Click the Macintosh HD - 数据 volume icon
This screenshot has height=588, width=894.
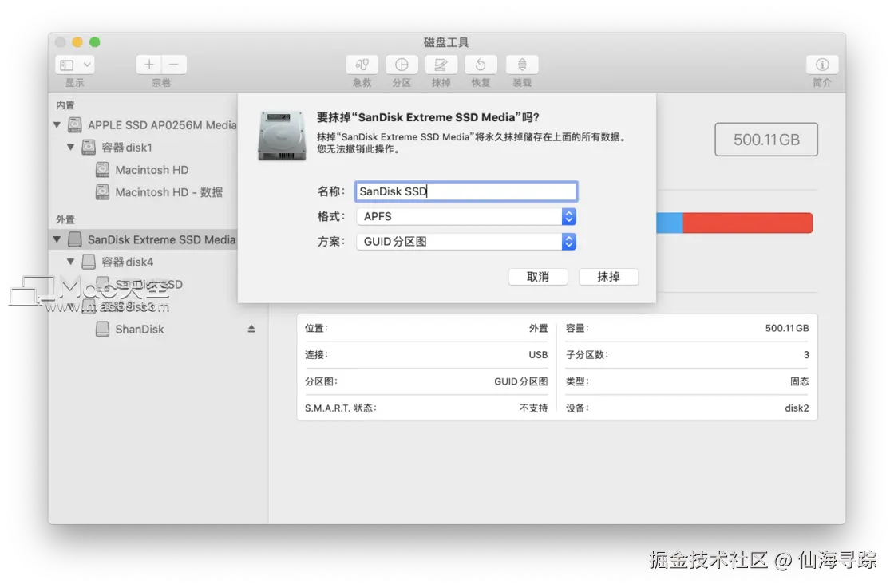103,192
